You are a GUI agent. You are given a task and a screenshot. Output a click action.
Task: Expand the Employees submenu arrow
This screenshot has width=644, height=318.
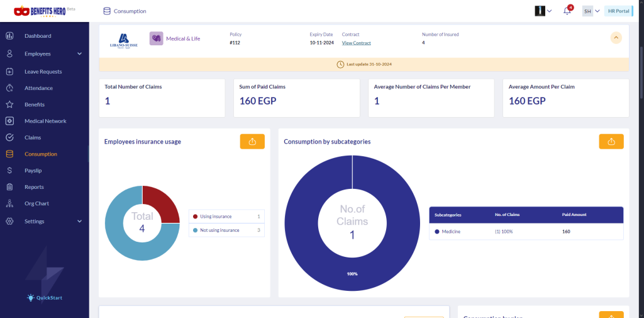tap(80, 54)
